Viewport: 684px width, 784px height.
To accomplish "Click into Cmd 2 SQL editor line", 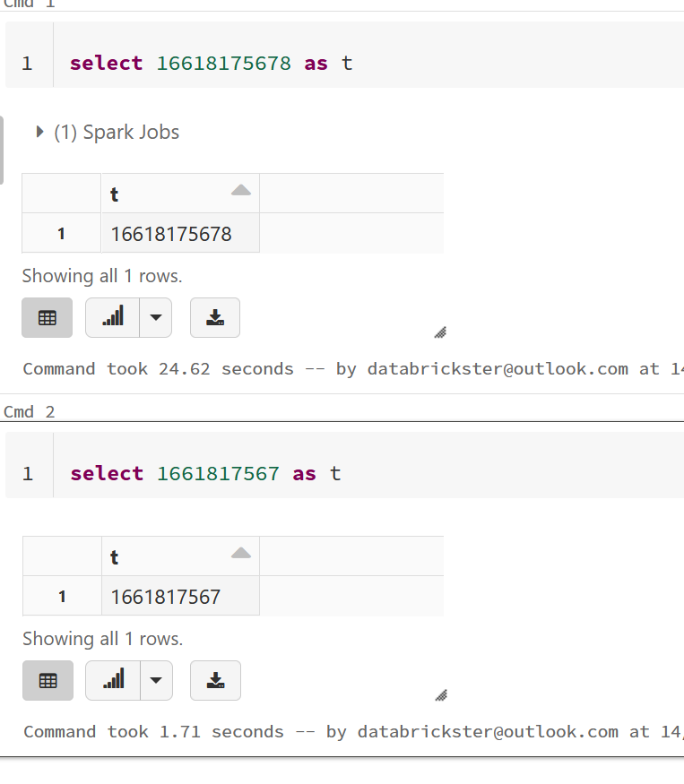I will tap(359, 473).
